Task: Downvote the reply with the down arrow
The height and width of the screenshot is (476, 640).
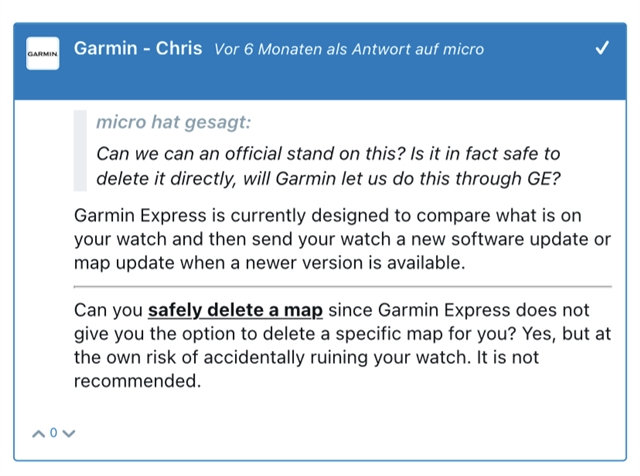Action: tap(69, 434)
